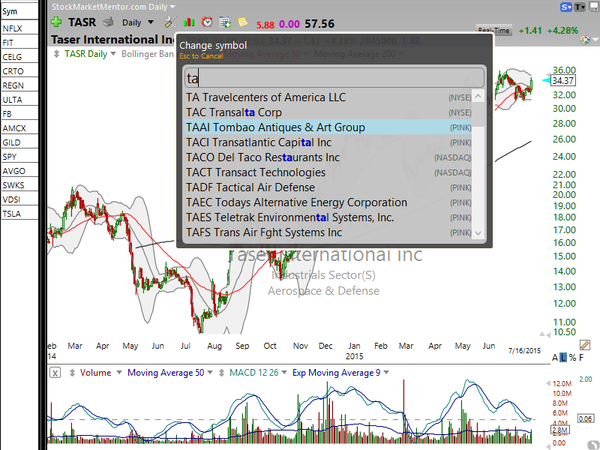Select GILD in the watchlist
Screen dimensions: 600x450
click(x=19, y=142)
